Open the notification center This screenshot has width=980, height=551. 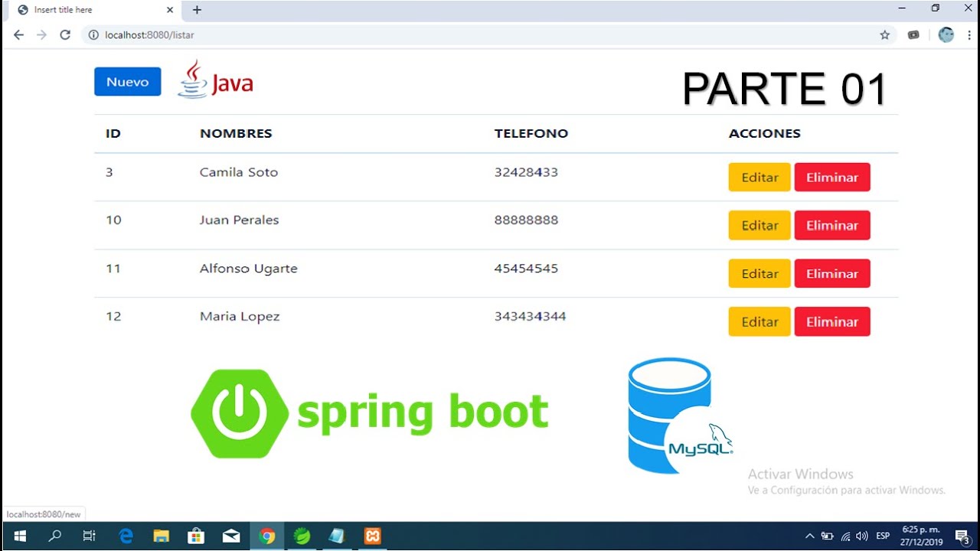963,536
